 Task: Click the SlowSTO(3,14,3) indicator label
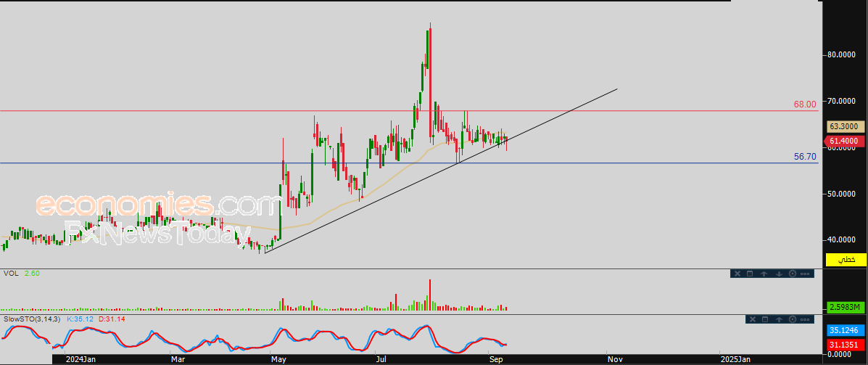[33, 319]
